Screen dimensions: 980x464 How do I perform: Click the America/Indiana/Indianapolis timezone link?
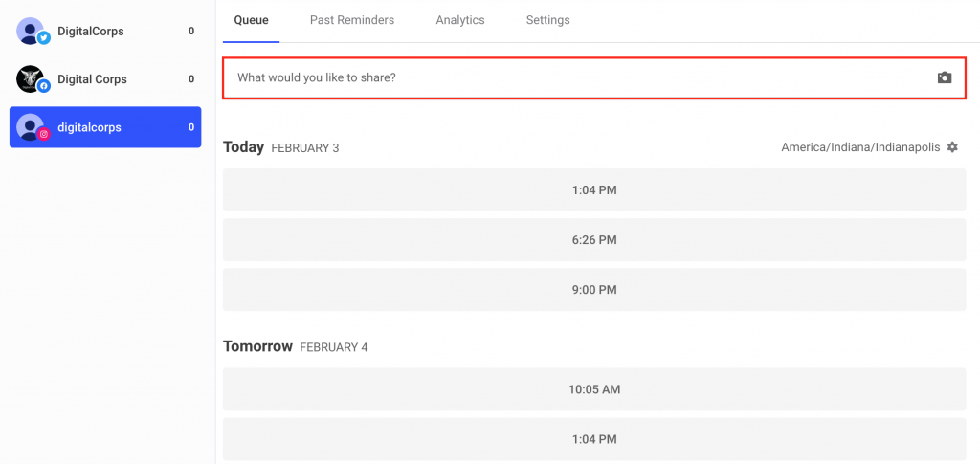[x=860, y=147]
